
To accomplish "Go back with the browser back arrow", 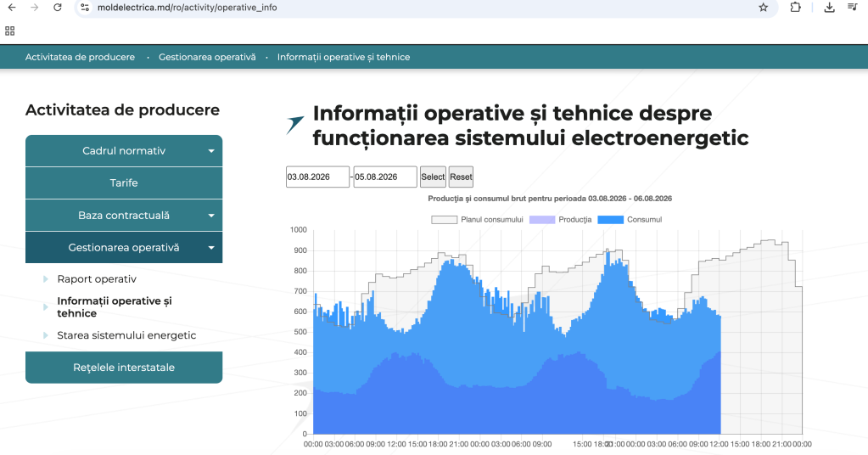I will click(x=12, y=7).
